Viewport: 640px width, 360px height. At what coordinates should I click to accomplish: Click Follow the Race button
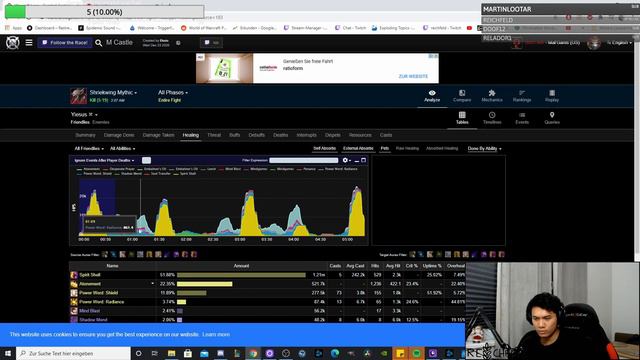[65, 42]
